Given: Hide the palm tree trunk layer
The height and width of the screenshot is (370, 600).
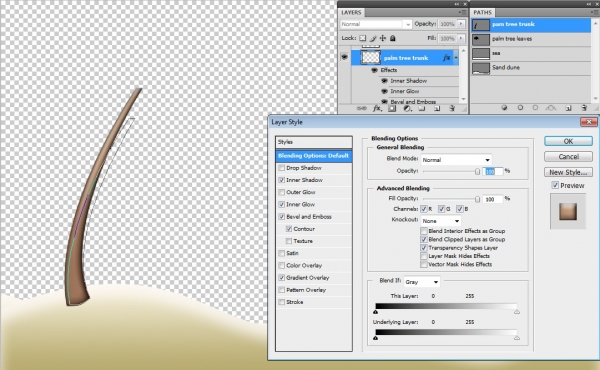Looking at the screenshot, I should [344, 57].
